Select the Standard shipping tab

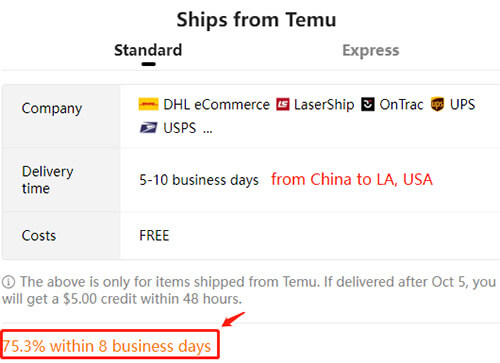148,50
